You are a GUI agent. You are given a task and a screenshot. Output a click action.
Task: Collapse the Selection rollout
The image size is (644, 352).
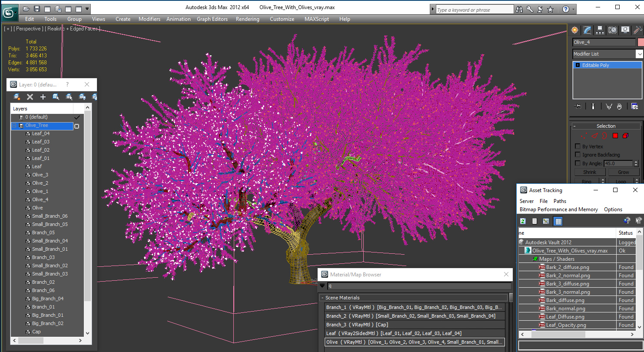(574, 126)
